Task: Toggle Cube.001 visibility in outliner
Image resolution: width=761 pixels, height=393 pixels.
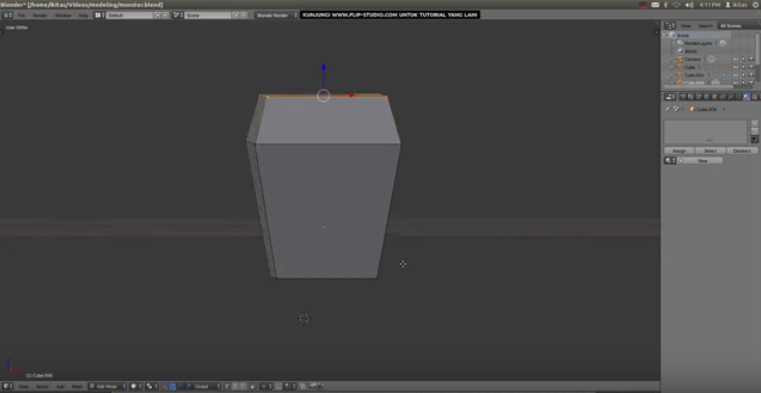Action: (x=736, y=75)
